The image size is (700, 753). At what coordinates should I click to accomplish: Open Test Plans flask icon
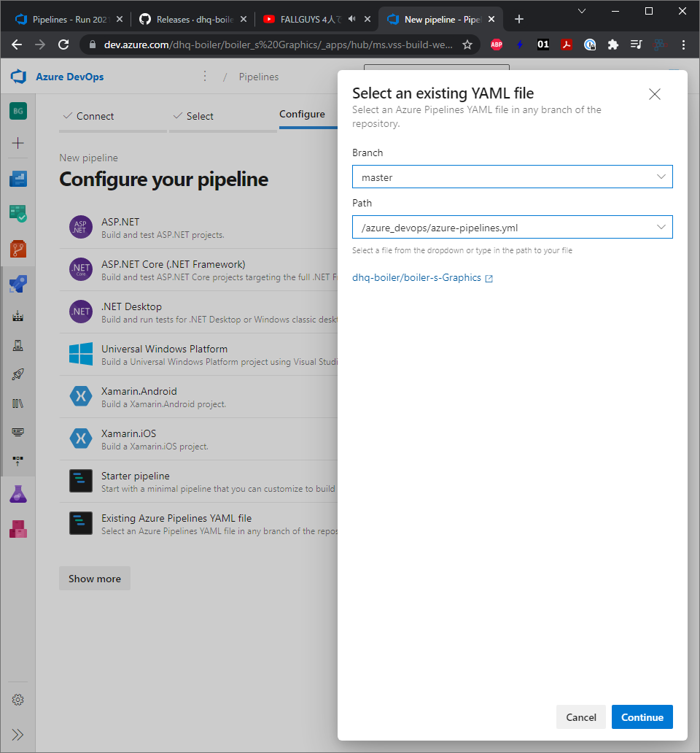coord(18,494)
